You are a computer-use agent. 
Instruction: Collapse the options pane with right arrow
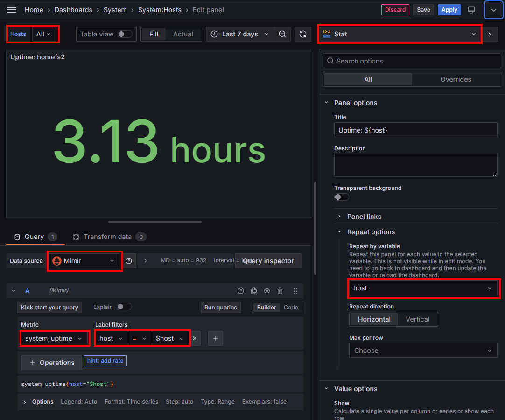click(x=490, y=34)
